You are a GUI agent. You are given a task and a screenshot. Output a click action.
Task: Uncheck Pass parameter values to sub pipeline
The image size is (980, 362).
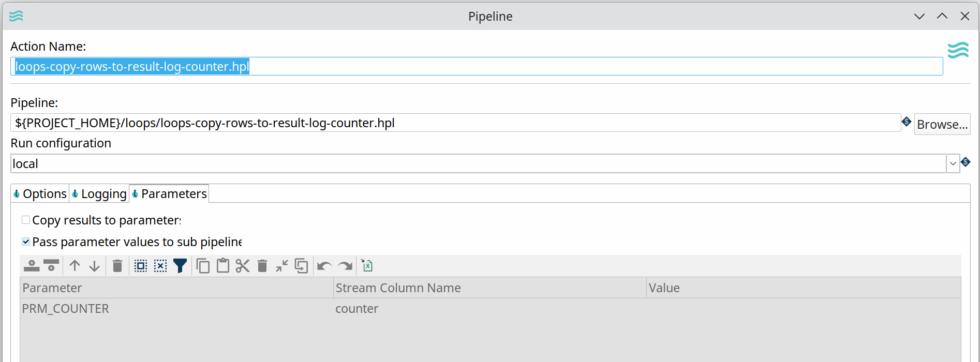(x=26, y=242)
